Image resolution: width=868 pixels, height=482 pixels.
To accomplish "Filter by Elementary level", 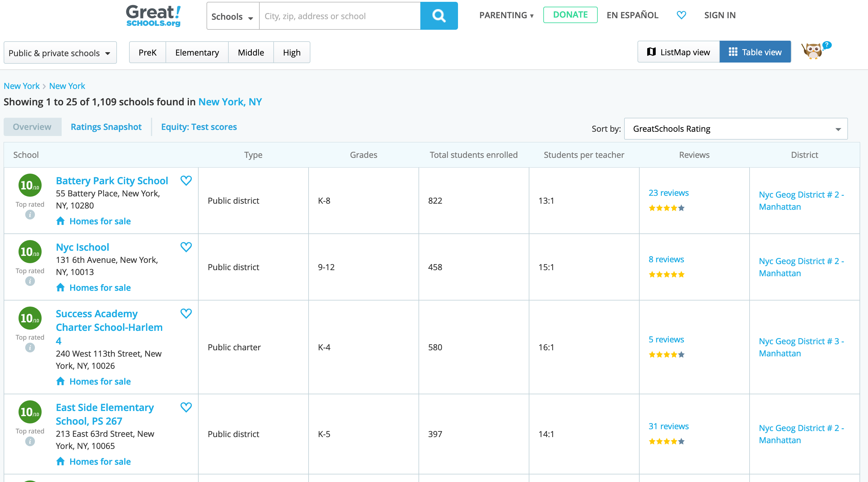I will pos(197,52).
